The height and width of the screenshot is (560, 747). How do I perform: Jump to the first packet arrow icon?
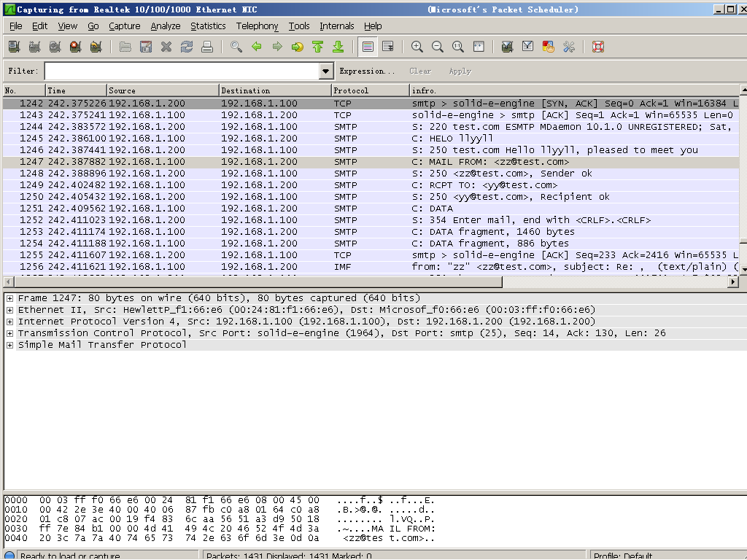[317, 47]
